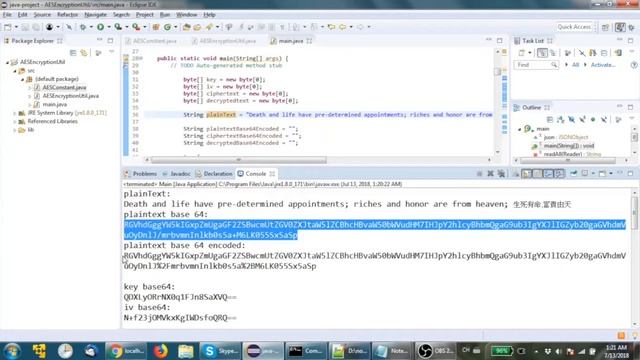Click the Open Perspective icon near Quick Access

tap(605, 27)
